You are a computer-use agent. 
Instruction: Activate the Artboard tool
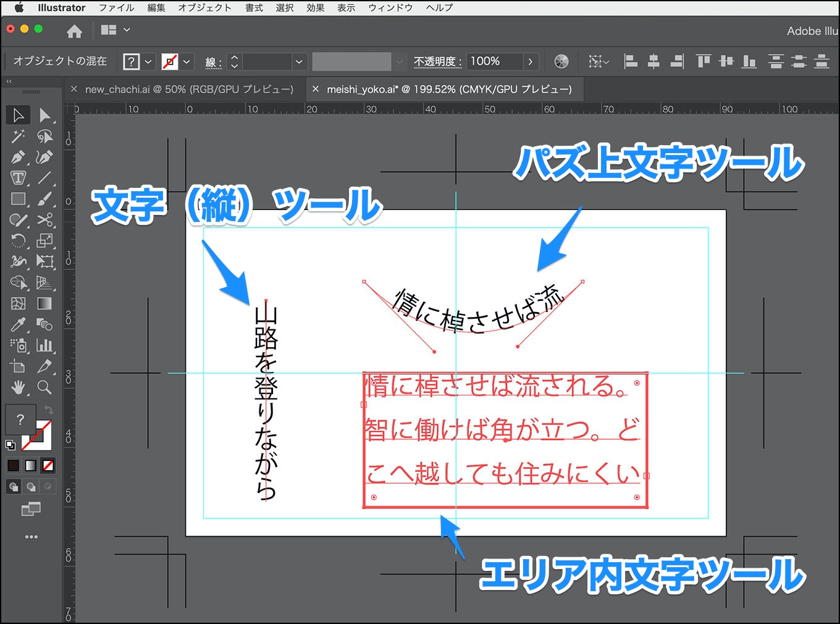pyautogui.click(x=18, y=366)
